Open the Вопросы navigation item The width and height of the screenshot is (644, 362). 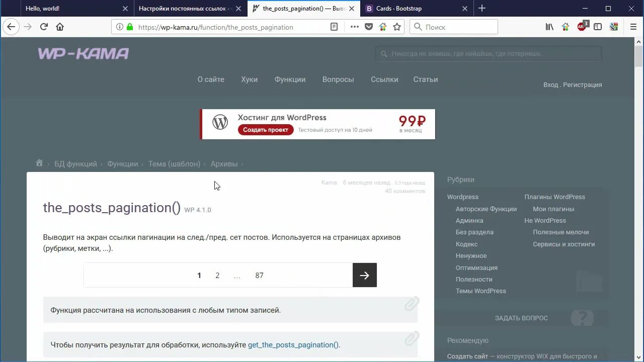tap(338, 79)
